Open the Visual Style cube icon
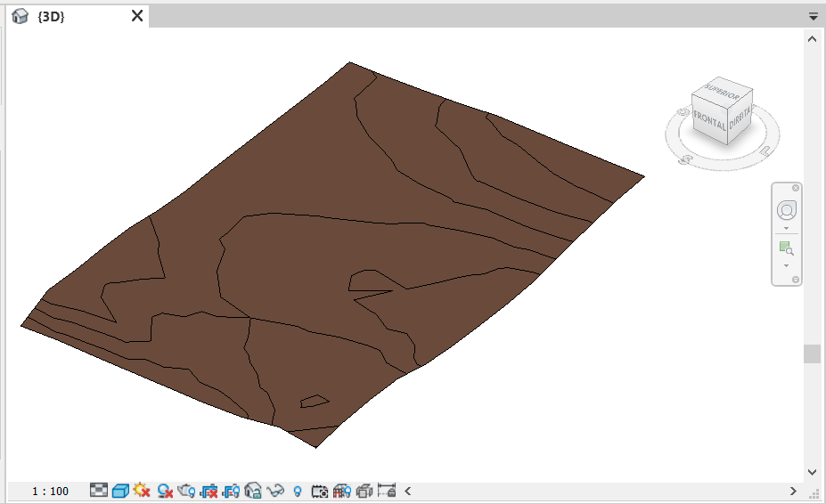 pyautogui.click(x=120, y=491)
